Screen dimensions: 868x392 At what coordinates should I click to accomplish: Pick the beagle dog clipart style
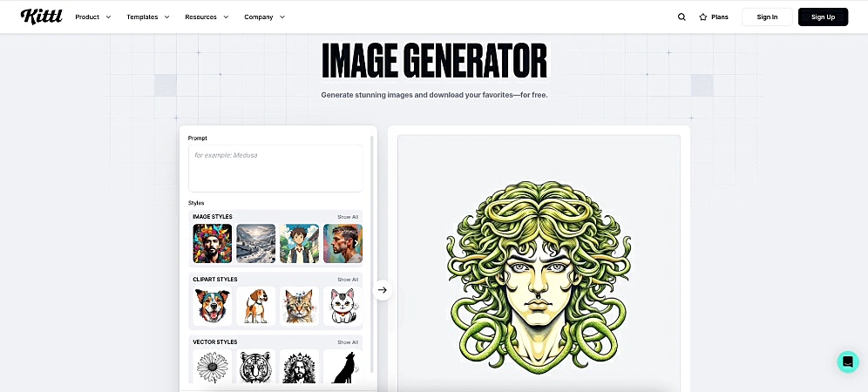[255, 306]
